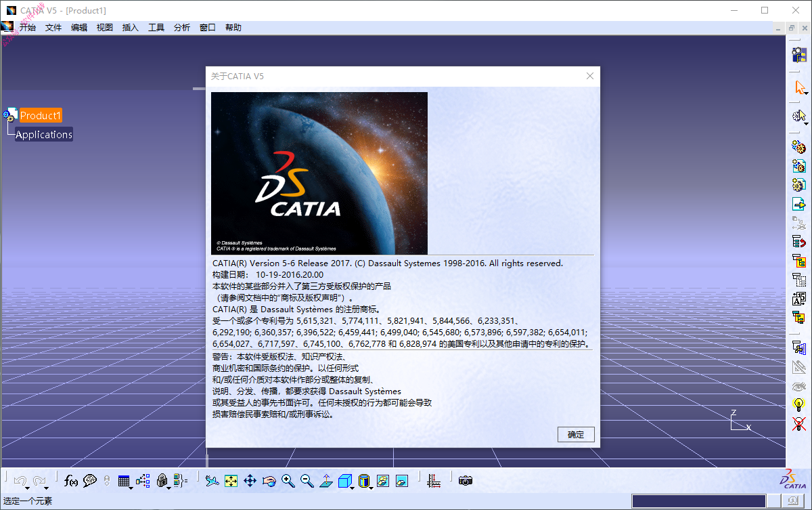The width and height of the screenshot is (812, 510).
Task: Select the Pan four-arrow tool
Action: tap(250, 481)
